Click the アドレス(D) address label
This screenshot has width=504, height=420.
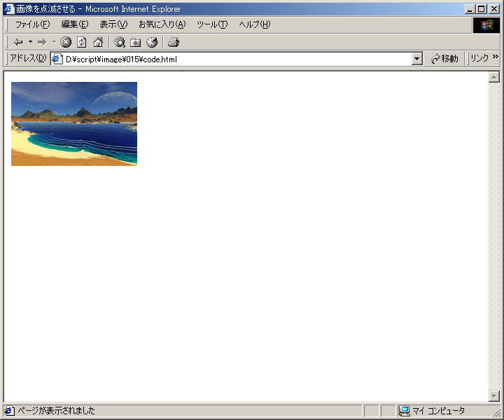28,58
